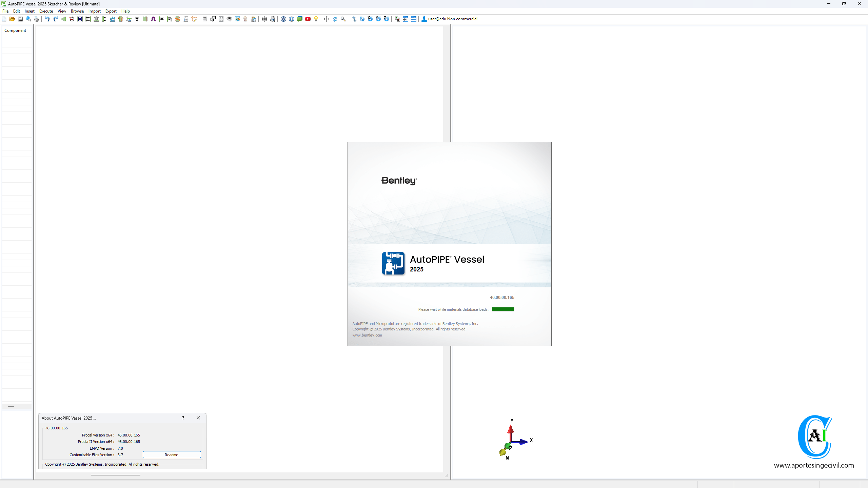Select the lifting hook icon
Viewport: 868px width, 488px height.
pos(137,19)
